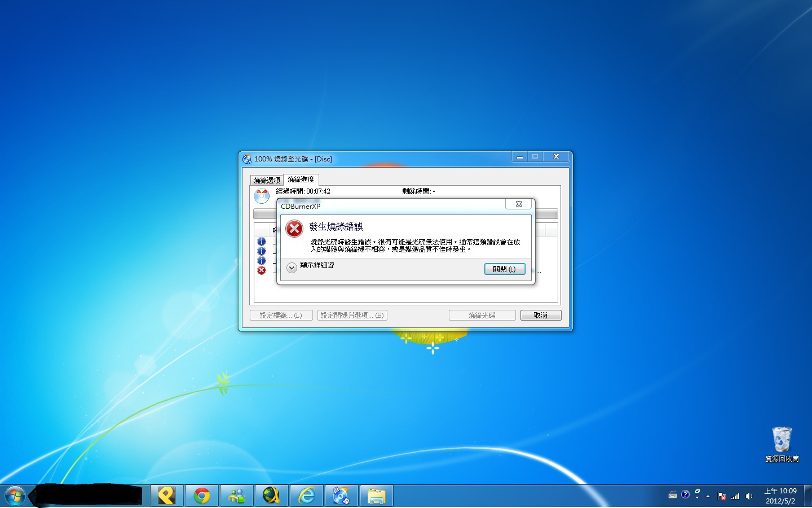Image resolution: width=812 pixels, height=508 pixels.
Task: Click the 關閉 (L) button in error dialog
Action: coord(504,269)
